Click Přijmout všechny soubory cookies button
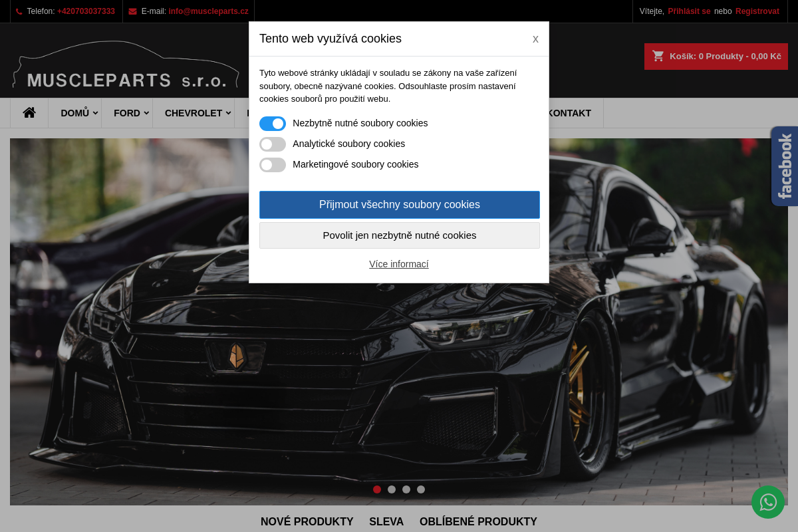Image resolution: width=798 pixels, height=532 pixels. (400, 205)
